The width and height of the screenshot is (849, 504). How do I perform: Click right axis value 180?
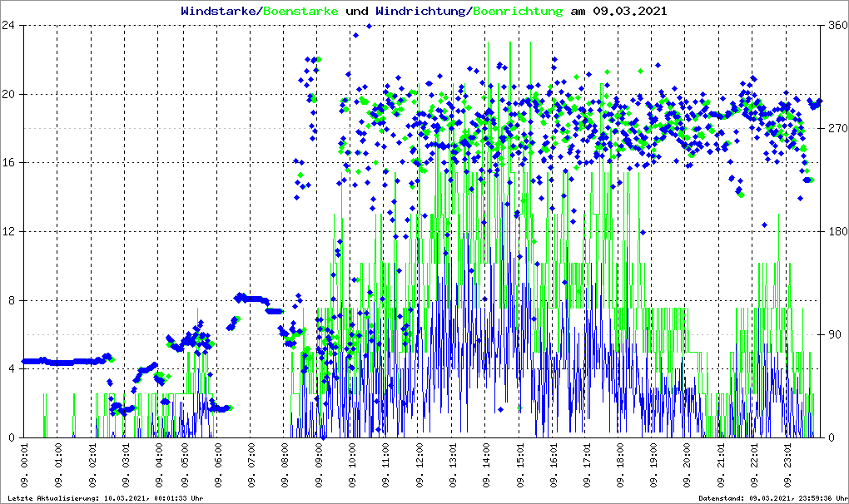(837, 231)
